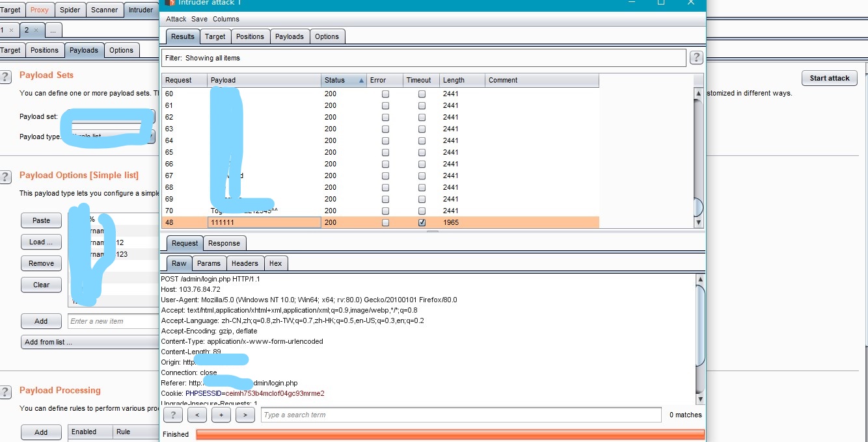The width and height of the screenshot is (868, 442).
Task: Click the Start attack button
Action: click(830, 78)
